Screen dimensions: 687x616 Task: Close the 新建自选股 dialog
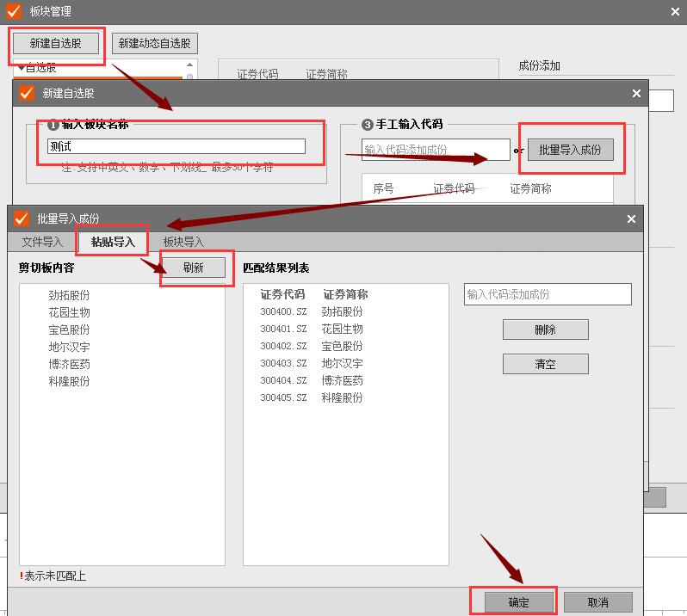[x=636, y=94]
